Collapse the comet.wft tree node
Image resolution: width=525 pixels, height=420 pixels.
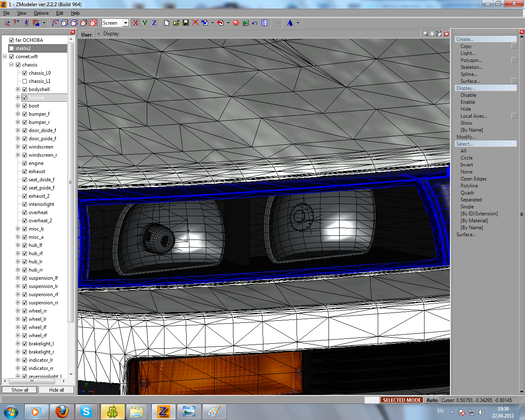pos(5,57)
